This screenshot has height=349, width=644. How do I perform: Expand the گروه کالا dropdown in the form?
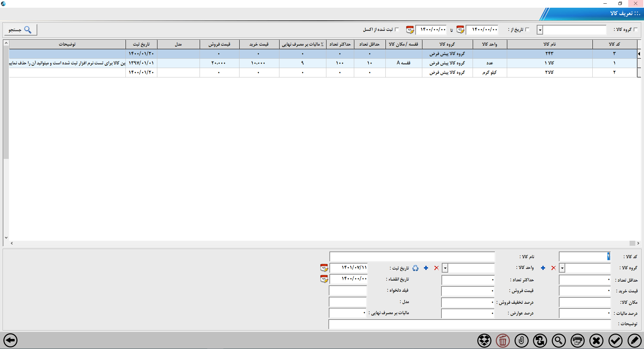(562, 268)
